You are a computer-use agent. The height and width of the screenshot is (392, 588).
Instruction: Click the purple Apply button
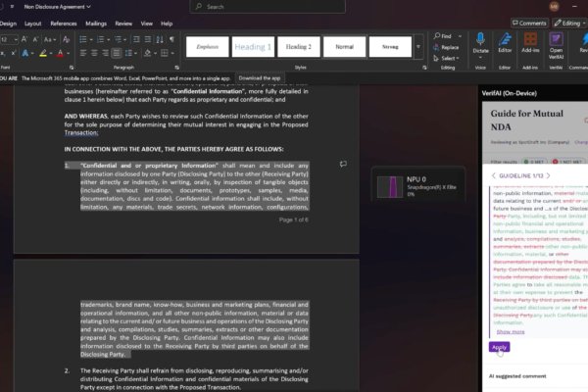click(x=499, y=347)
